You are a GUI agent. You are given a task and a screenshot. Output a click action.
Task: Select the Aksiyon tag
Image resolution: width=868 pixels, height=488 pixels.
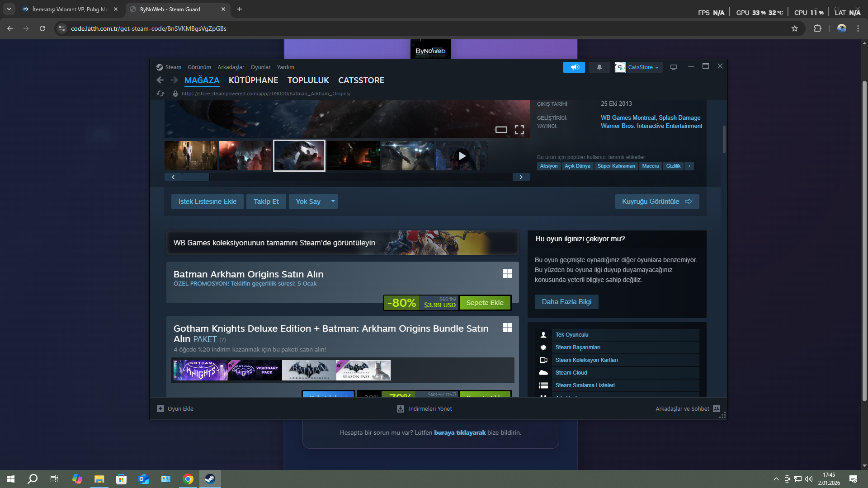[x=549, y=166]
